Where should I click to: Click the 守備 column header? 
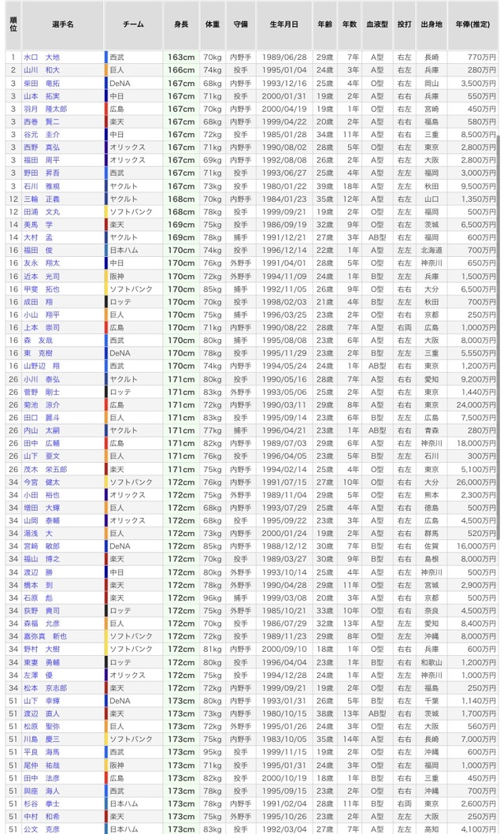(x=241, y=24)
